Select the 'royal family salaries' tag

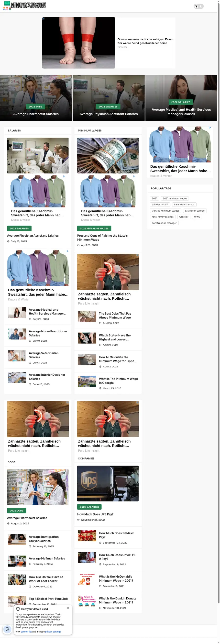coord(163,217)
